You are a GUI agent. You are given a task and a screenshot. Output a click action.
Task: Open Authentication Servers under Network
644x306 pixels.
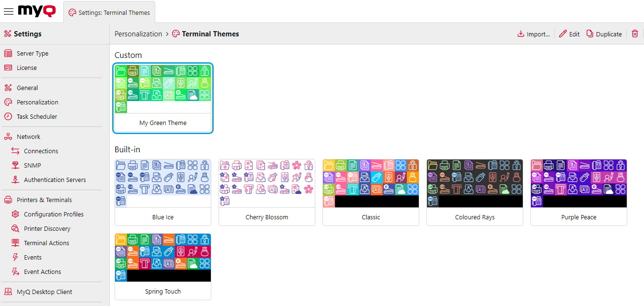[55, 180]
